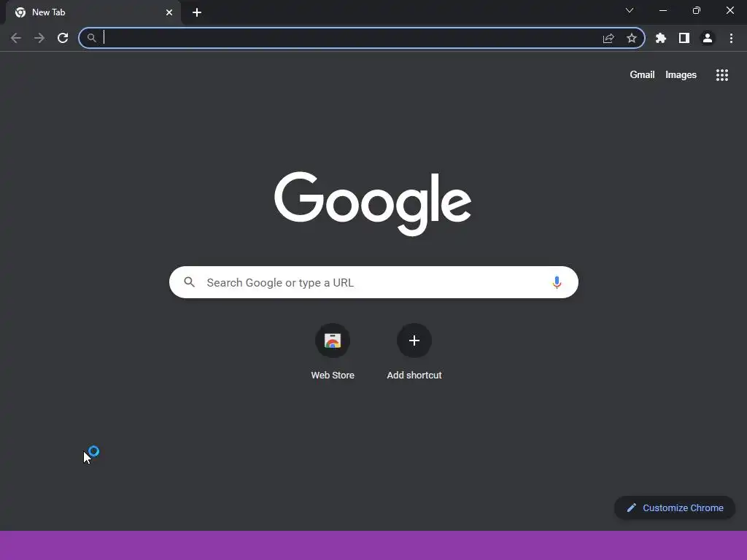Reload the current page
Viewport: 747px width, 560px height.
point(63,38)
